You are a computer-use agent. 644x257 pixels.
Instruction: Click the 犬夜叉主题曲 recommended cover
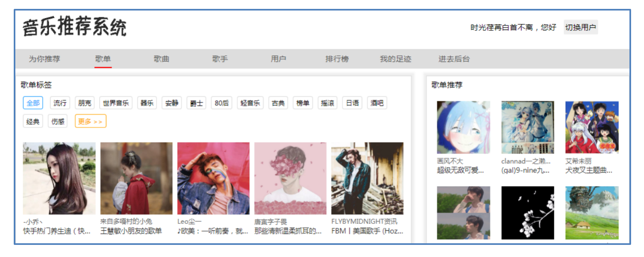[x=592, y=127]
